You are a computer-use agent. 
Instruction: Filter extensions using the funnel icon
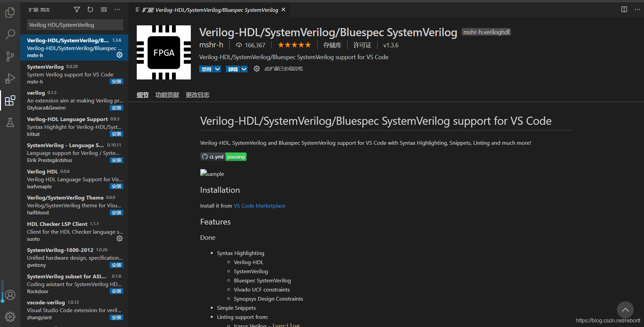(x=77, y=9)
